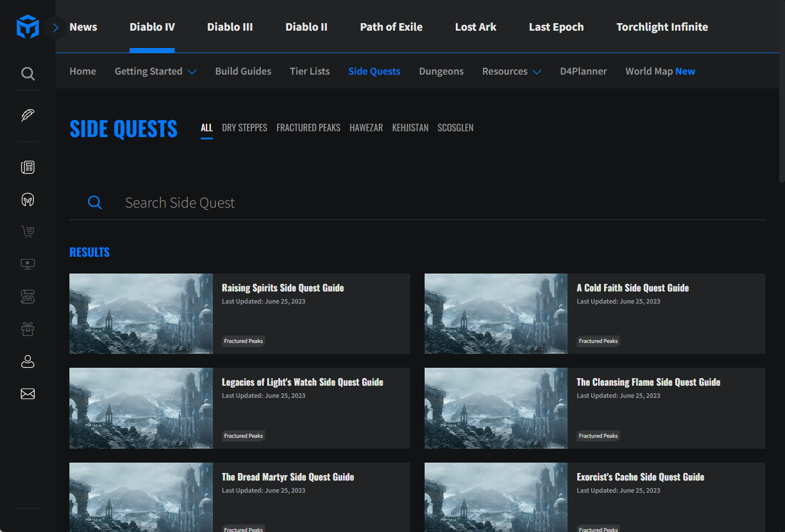Click the video monitor icon in sidebar
The image size is (785, 532).
(x=28, y=264)
